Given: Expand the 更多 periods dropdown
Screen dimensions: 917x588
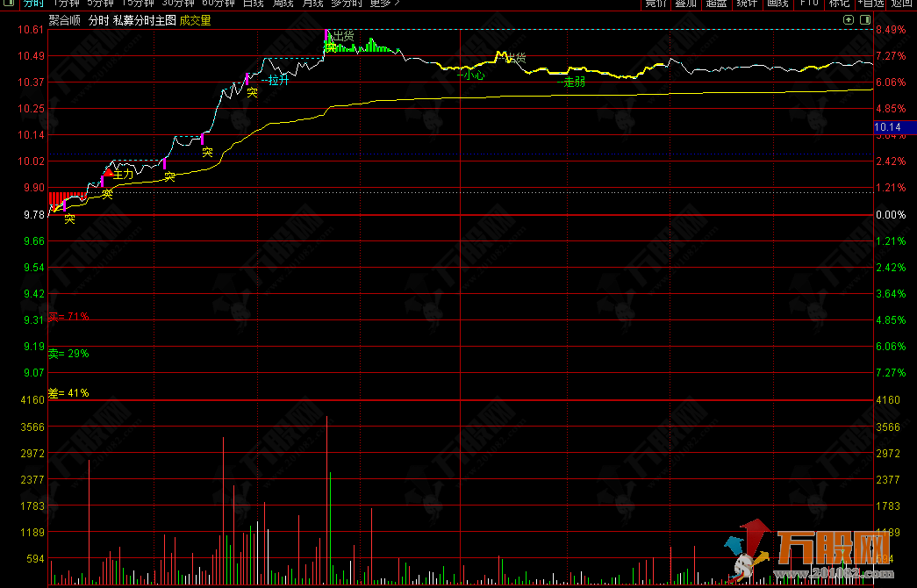Looking at the screenshot, I should click(383, 4).
